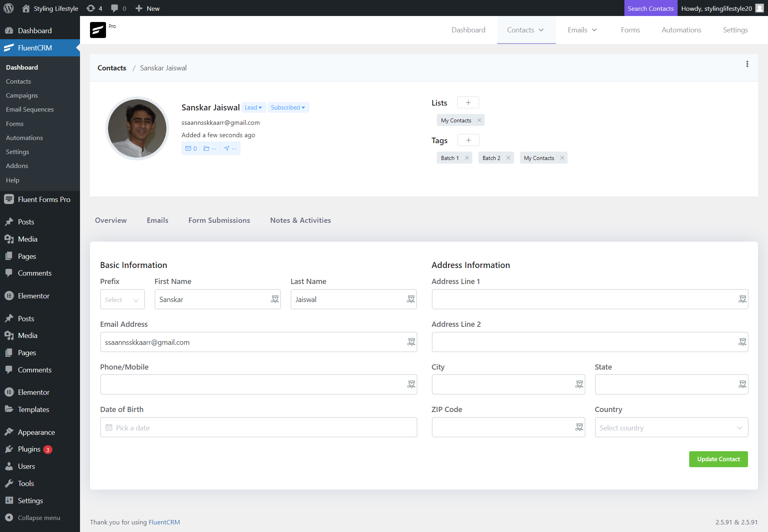Click icon inside Last Name field
Screen dimensions: 768x532
coord(411,299)
